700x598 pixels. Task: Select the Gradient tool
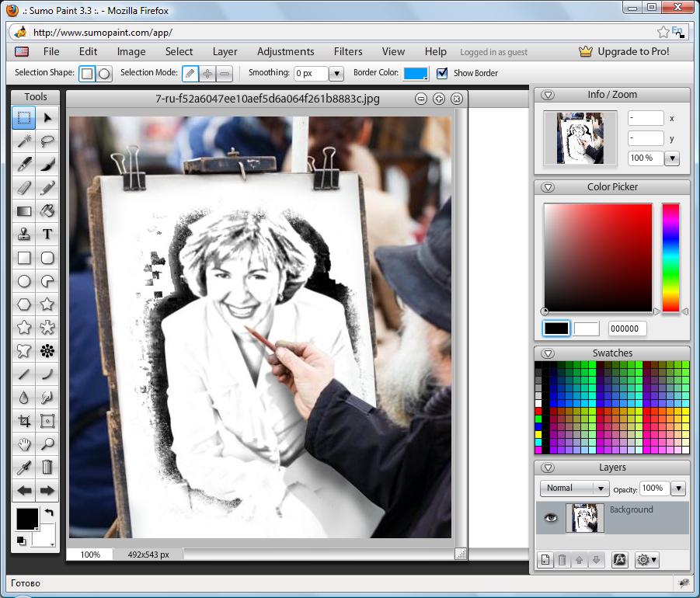[x=23, y=210]
